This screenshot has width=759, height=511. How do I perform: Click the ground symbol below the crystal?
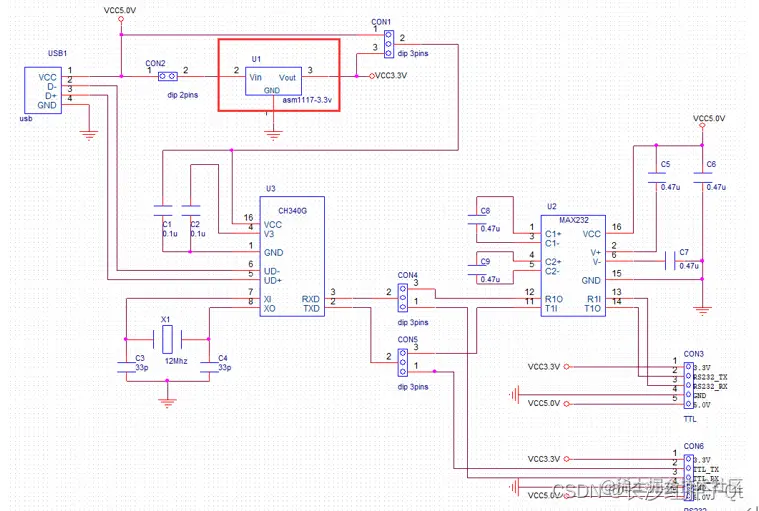click(x=167, y=403)
